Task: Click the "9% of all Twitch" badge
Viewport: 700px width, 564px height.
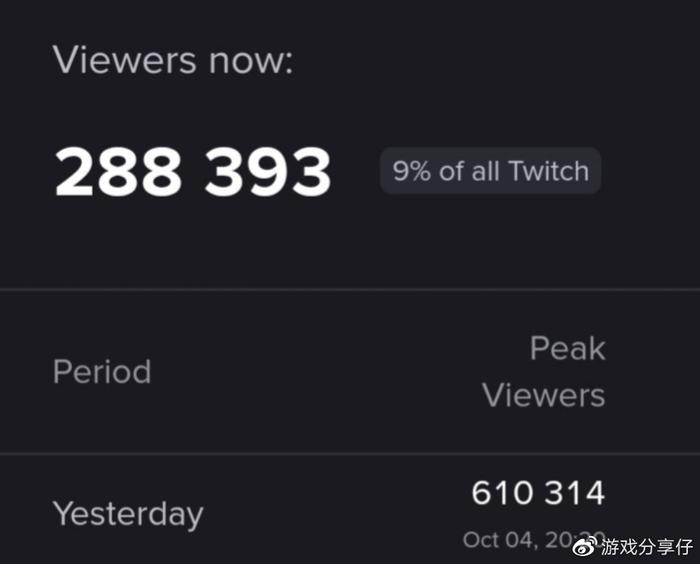Action: point(490,171)
